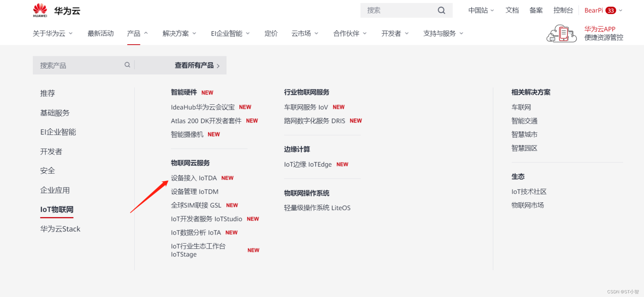Select the IoT物联网 category
Screen dimensions: 644x297
click(x=57, y=209)
